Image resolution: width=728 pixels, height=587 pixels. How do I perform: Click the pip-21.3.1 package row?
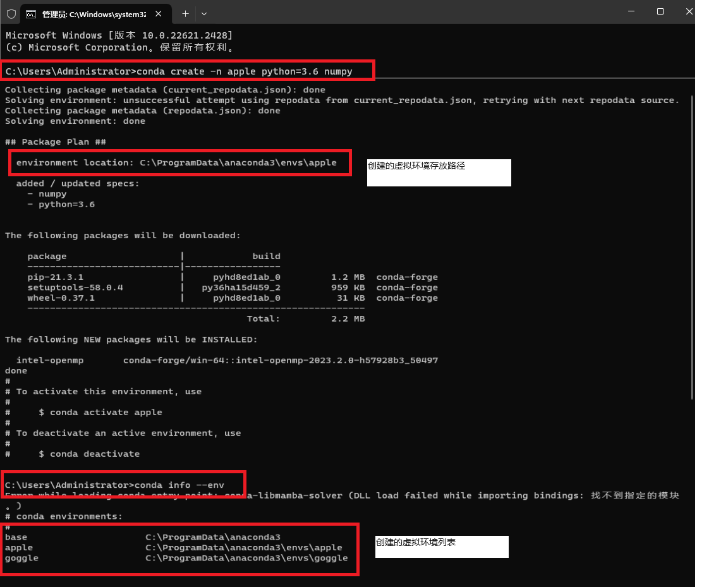coord(233,277)
